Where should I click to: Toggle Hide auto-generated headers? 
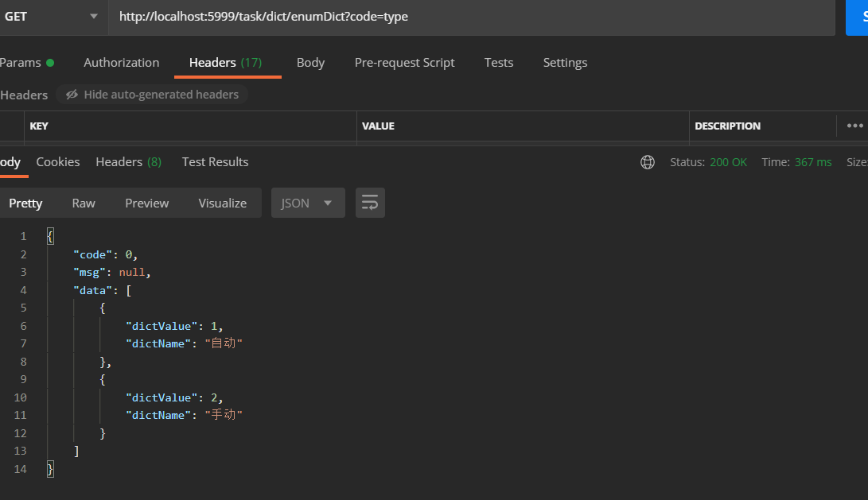(x=152, y=95)
